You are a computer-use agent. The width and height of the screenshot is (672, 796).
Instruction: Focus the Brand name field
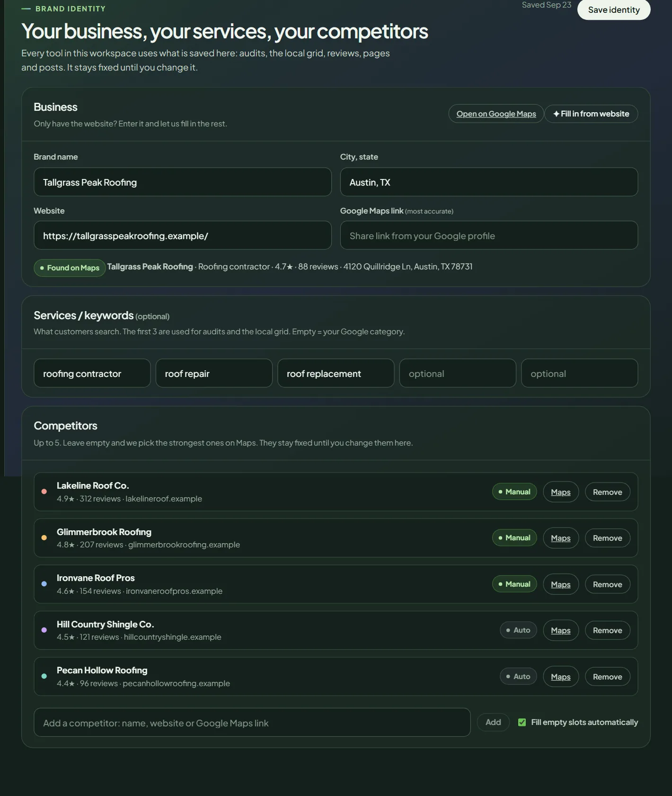[183, 182]
